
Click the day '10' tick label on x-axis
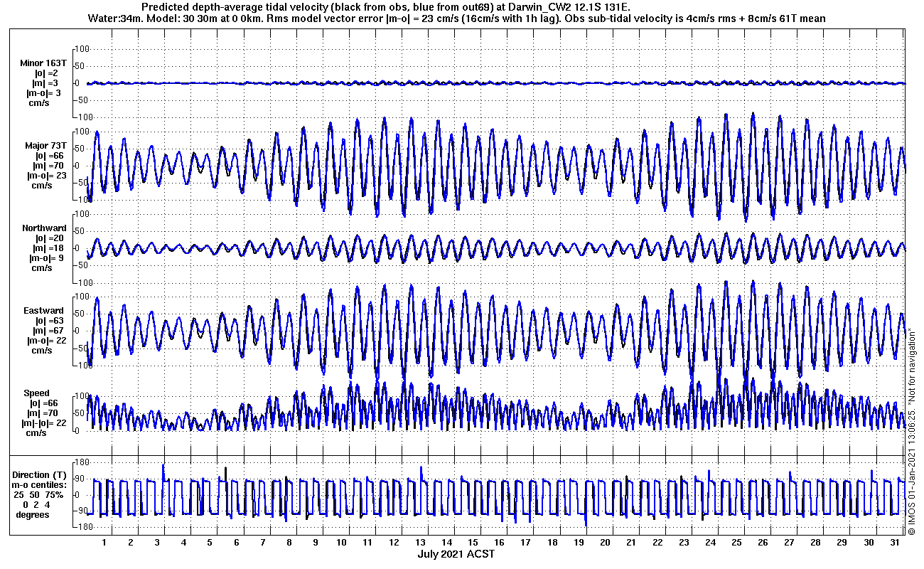[x=341, y=543]
